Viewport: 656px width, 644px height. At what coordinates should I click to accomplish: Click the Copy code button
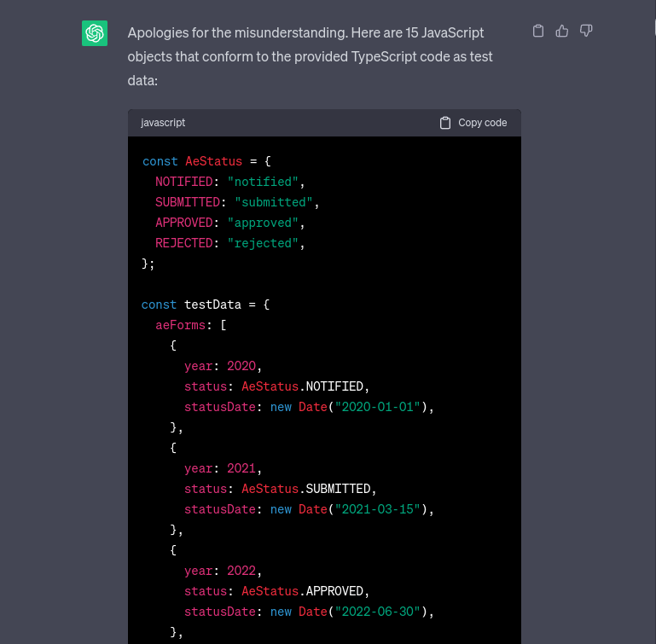(473, 123)
